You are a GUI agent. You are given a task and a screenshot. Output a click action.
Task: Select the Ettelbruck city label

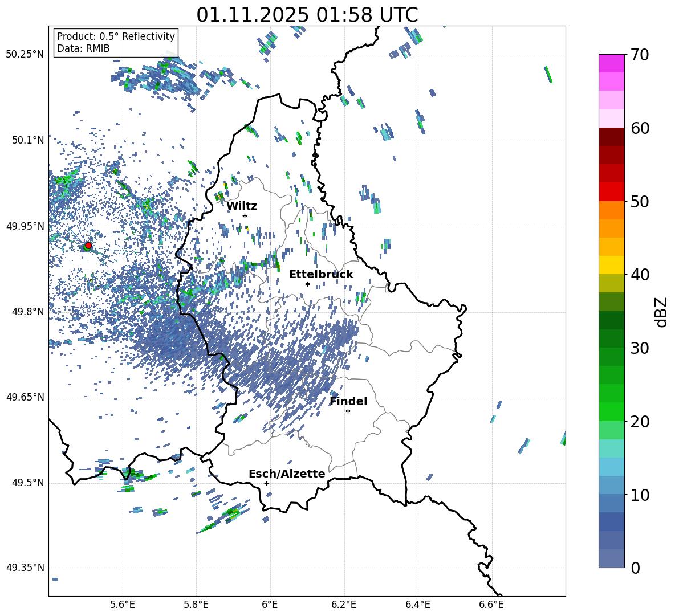point(321,275)
